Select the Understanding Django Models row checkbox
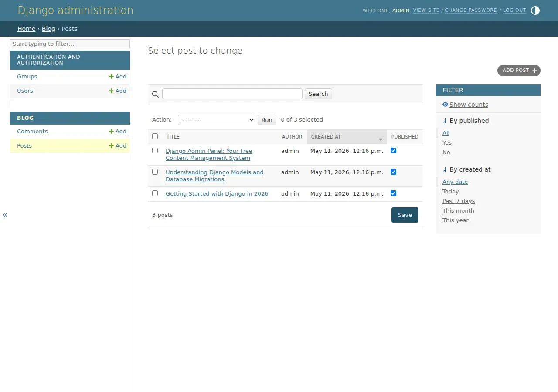Viewport: 558px width, 392px height. coord(155,172)
